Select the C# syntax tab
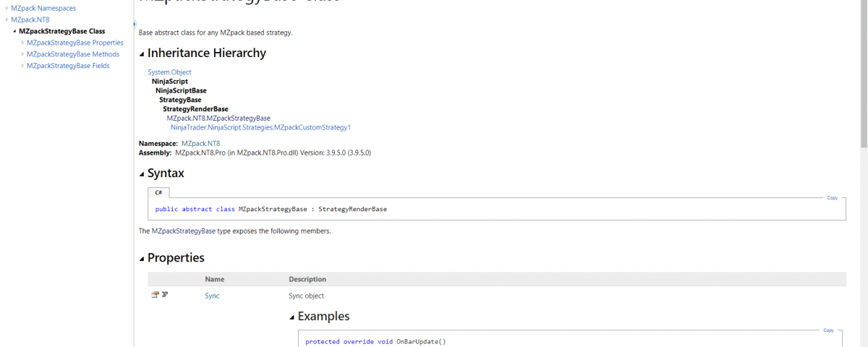 [159, 193]
